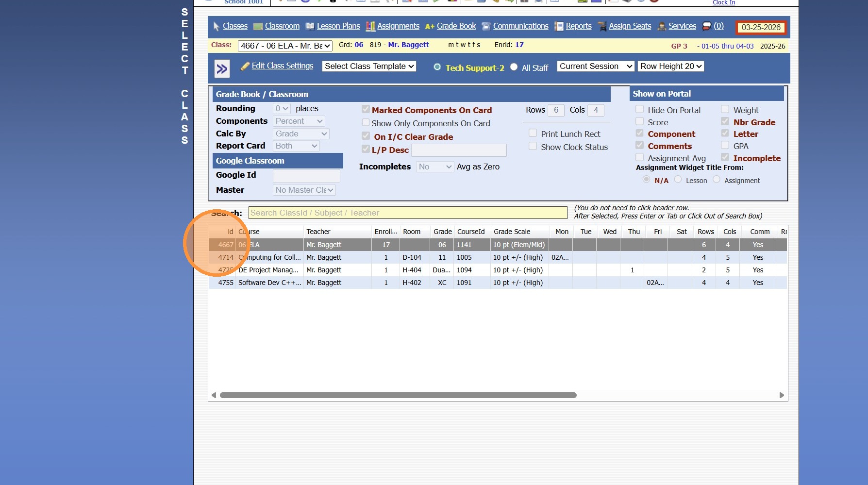
Task: Click the ClassId search input field
Action: pyautogui.click(x=408, y=213)
